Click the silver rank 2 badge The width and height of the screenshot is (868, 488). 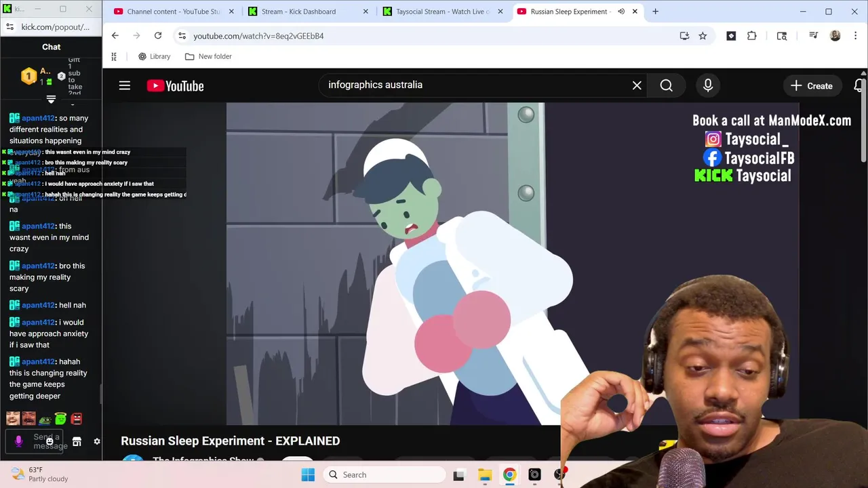click(61, 77)
